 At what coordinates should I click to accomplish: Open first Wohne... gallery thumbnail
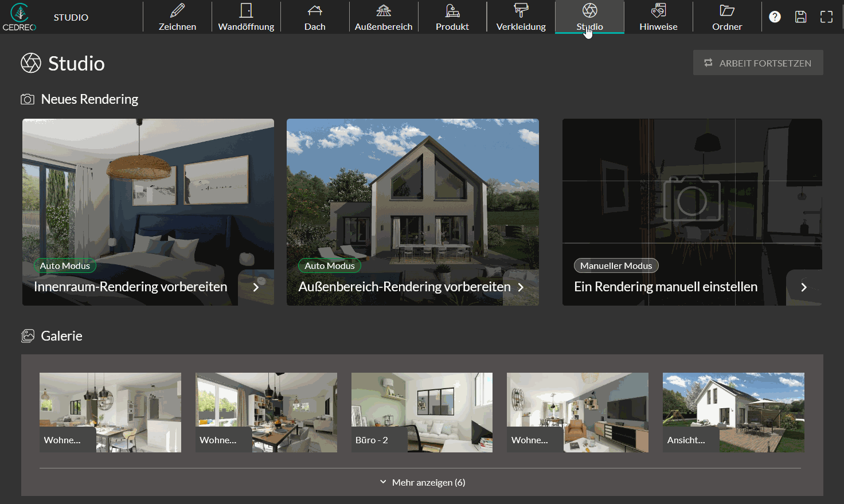pos(110,412)
